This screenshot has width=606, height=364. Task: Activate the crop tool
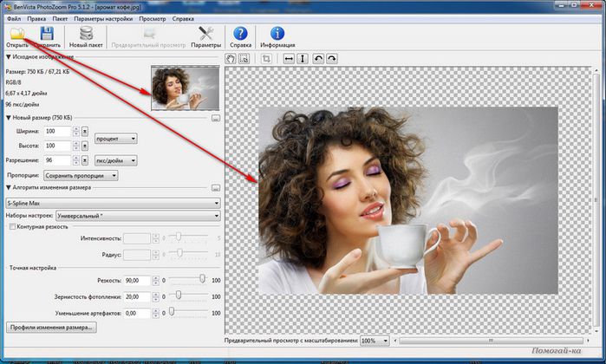[x=266, y=59]
